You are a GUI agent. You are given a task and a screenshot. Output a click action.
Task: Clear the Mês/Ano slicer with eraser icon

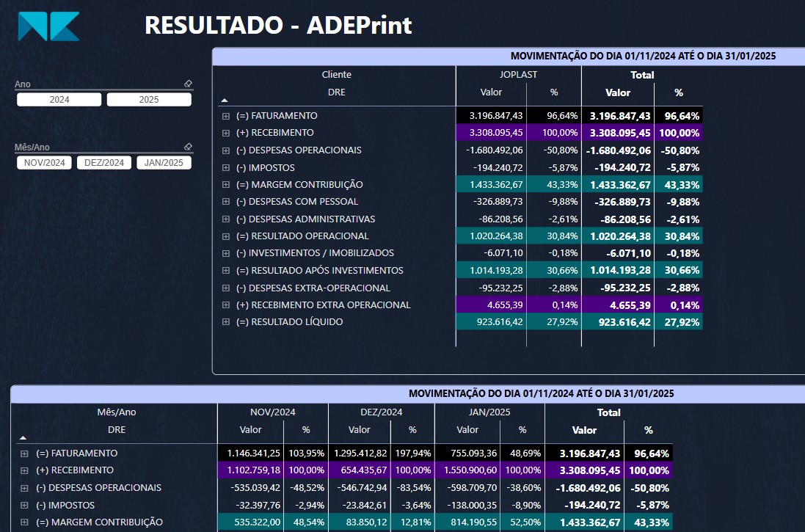pyautogui.click(x=188, y=147)
